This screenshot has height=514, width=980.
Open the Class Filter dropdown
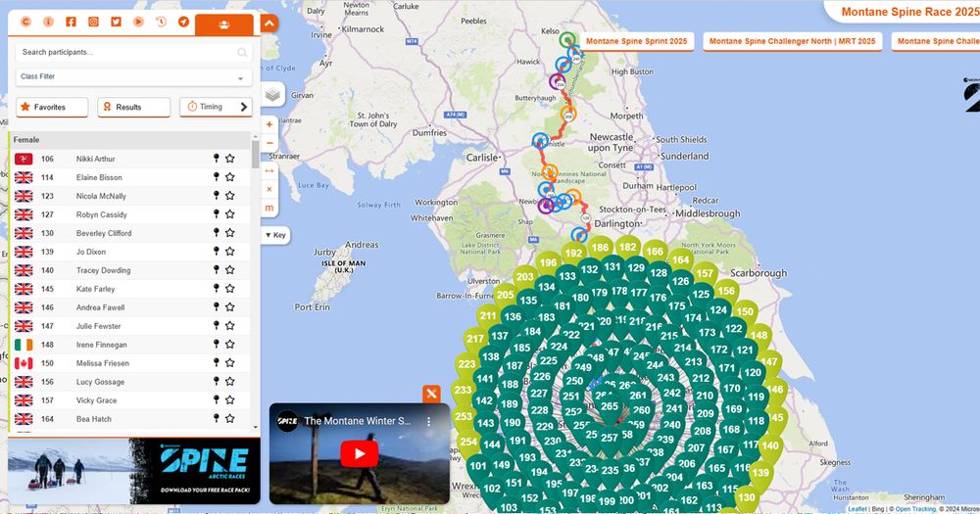point(133,76)
